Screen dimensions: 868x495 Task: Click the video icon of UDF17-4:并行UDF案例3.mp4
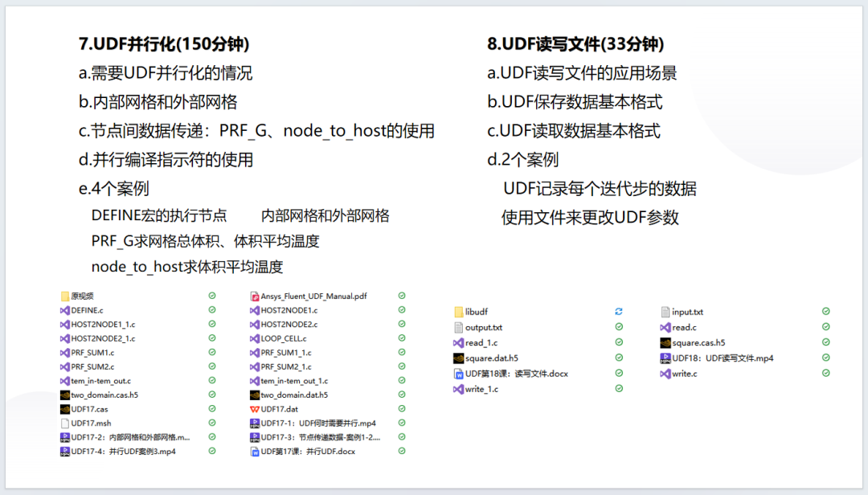coord(65,452)
